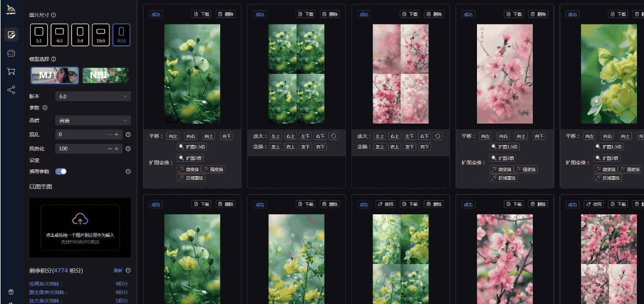Open yellow flower thumbnail in bottom-row second card
This screenshot has width=644, height=304.
click(297, 259)
